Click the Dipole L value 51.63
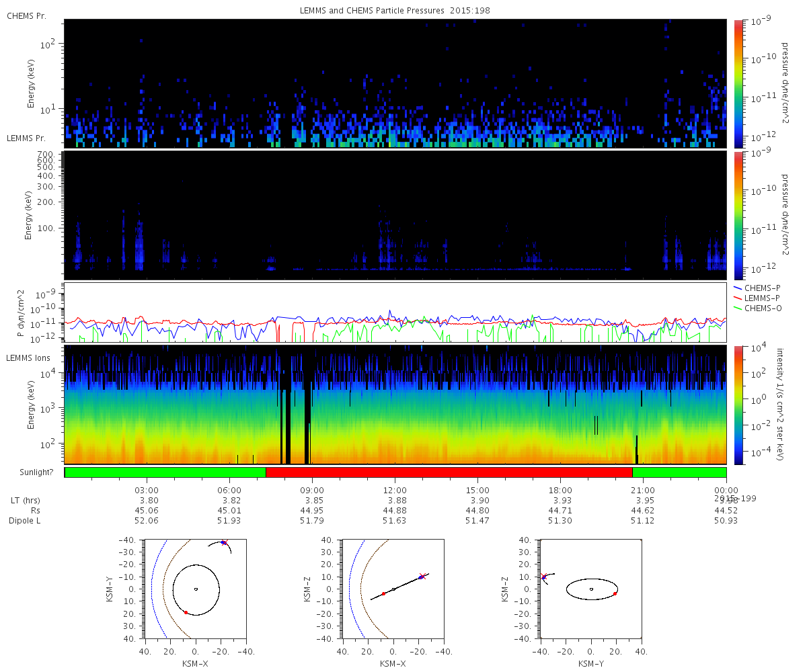Image resolution: width=807 pixels, height=672 pixels. tap(395, 521)
